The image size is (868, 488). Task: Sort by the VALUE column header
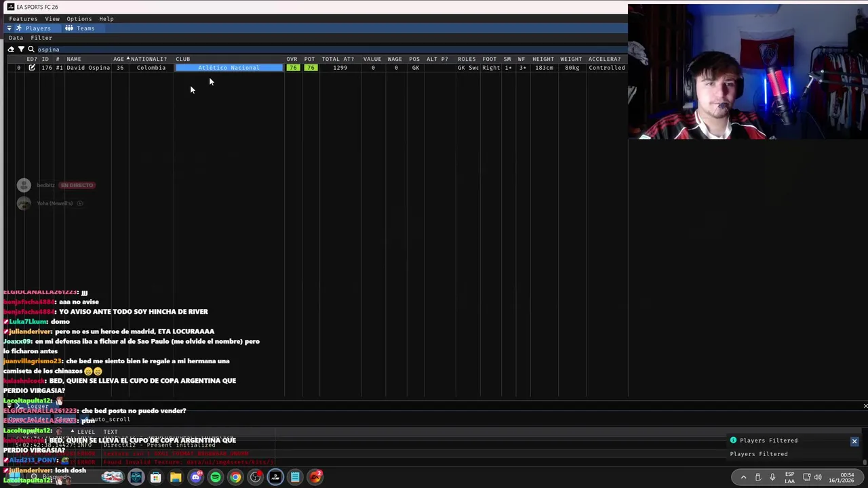coord(372,59)
